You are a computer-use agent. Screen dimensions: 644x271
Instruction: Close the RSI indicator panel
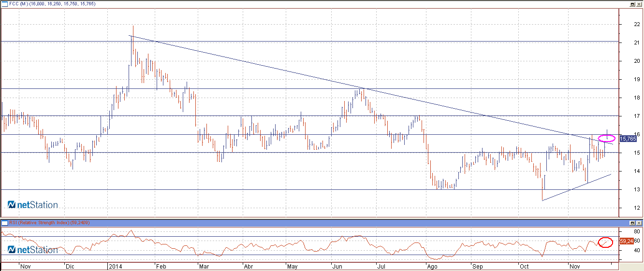tap(640, 223)
